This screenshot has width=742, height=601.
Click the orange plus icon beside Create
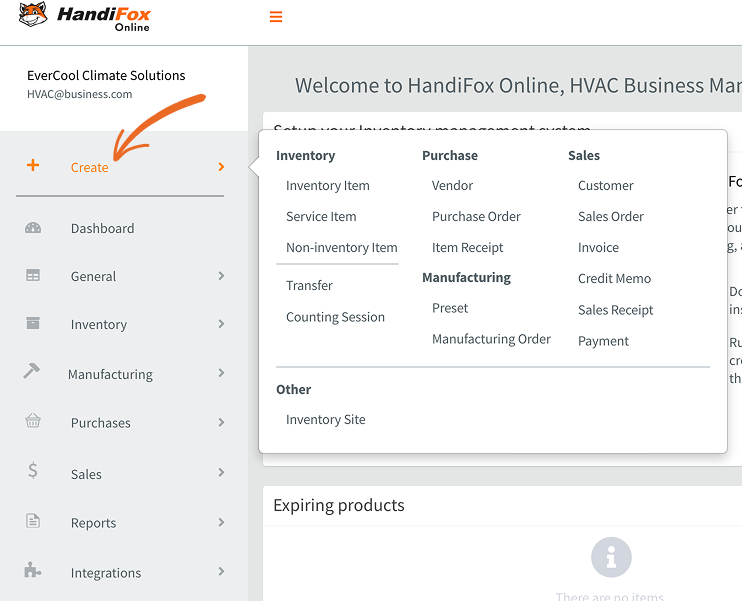point(33,165)
